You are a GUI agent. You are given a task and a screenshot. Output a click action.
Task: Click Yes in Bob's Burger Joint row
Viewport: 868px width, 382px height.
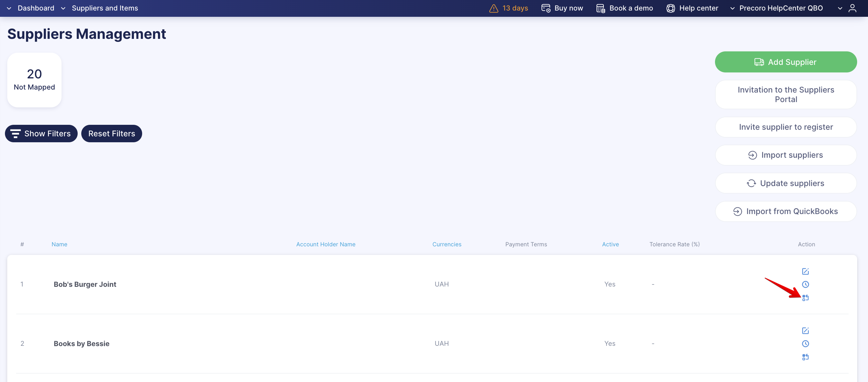pos(610,285)
